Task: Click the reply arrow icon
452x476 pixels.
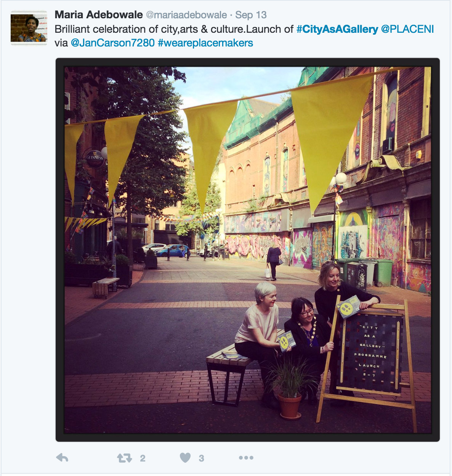Action: (62, 458)
